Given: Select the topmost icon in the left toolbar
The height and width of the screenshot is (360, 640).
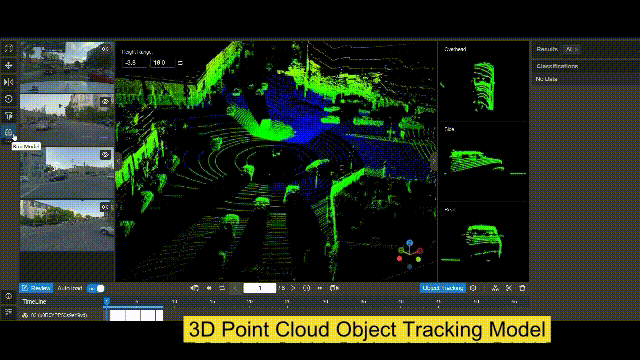Looking at the screenshot, I should [x=9, y=49].
